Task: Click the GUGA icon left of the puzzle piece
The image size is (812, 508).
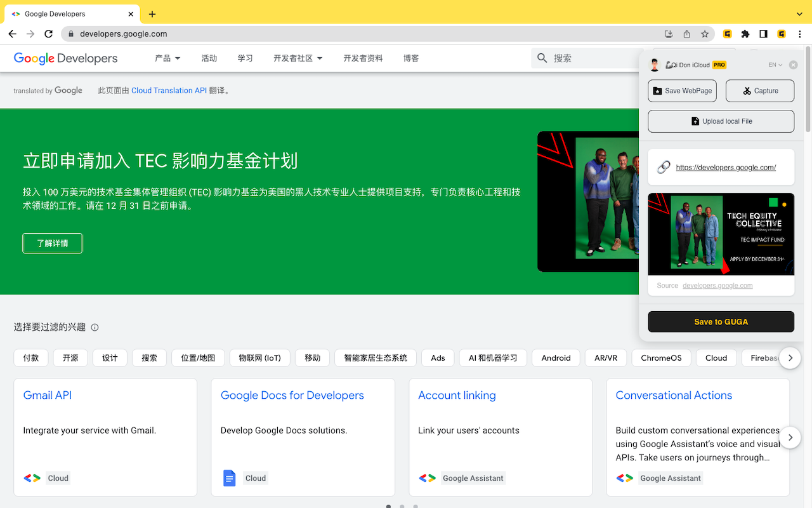Action: tap(728, 34)
